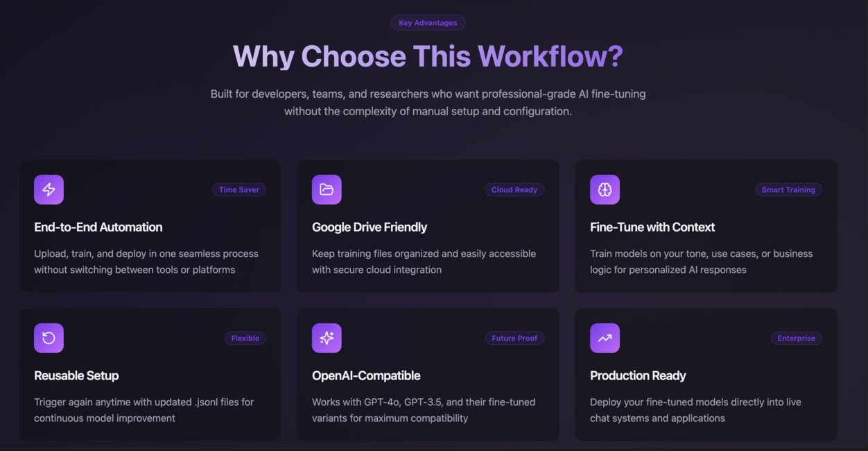Click the folder icon on Google Drive Friendly card
This screenshot has width=868, height=451.
[327, 189]
